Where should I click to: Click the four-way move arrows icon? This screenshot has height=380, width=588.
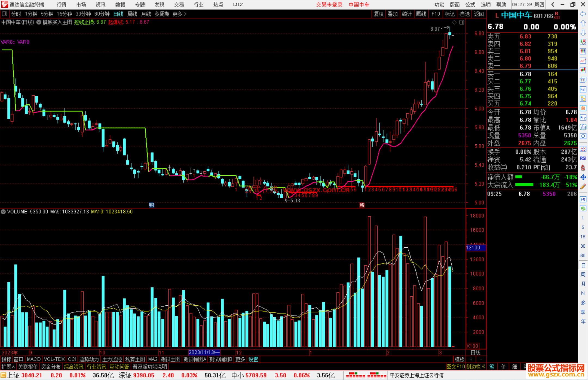tap(583, 177)
